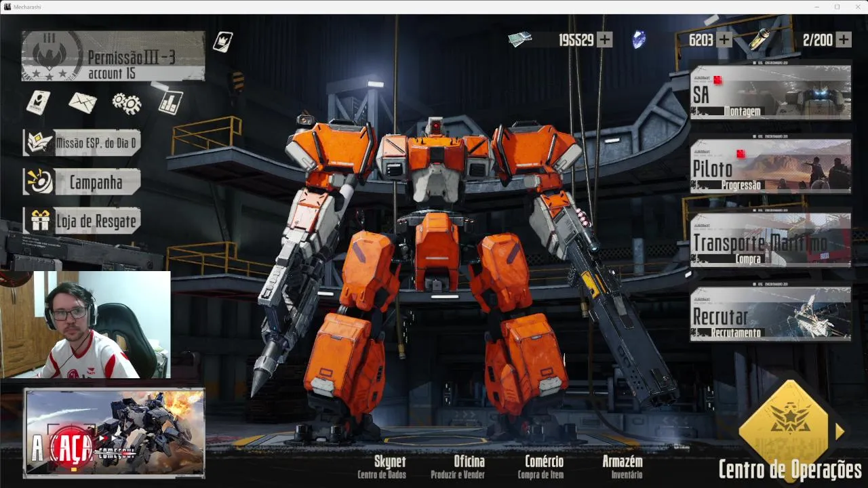The image size is (868, 488).
Task: Maximize the Mecharashi window
Action: 837,7
